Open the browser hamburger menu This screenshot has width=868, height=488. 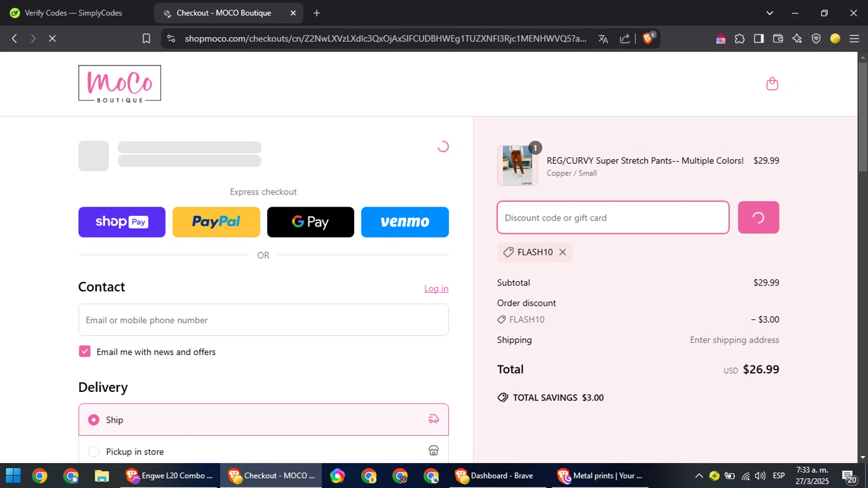pyautogui.click(x=854, y=39)
